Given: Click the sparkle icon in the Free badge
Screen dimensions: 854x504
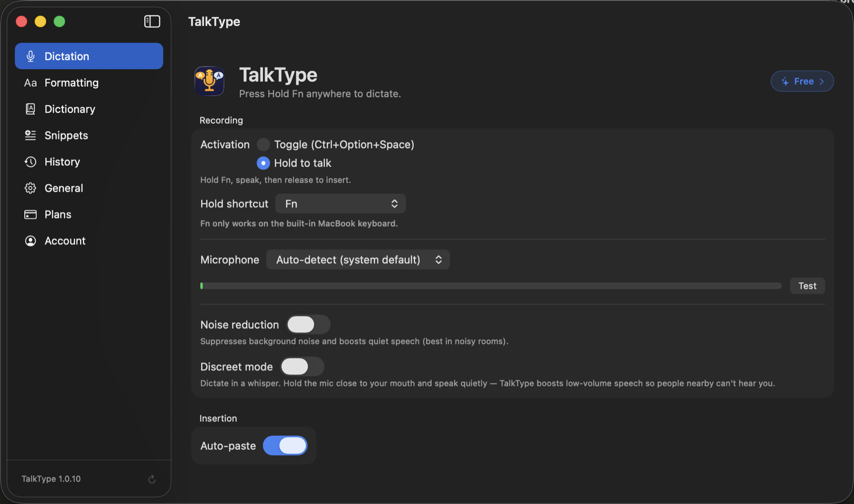Looking at the screenshot, I should point(785,82).
